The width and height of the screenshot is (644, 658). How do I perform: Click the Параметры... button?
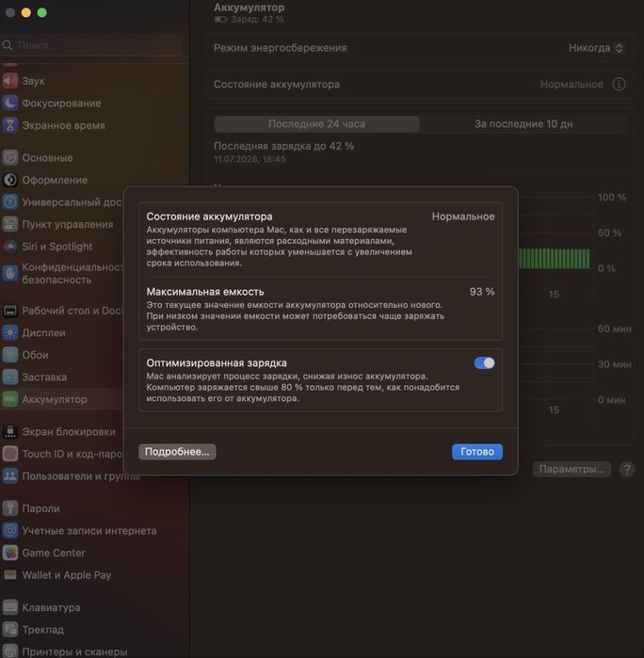click(572, 469)
